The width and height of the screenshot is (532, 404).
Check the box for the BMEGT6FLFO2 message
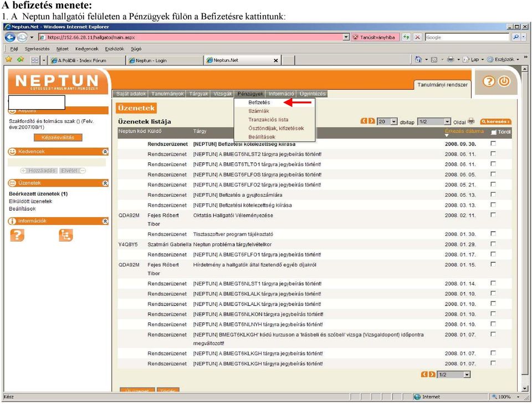[493, 184]
